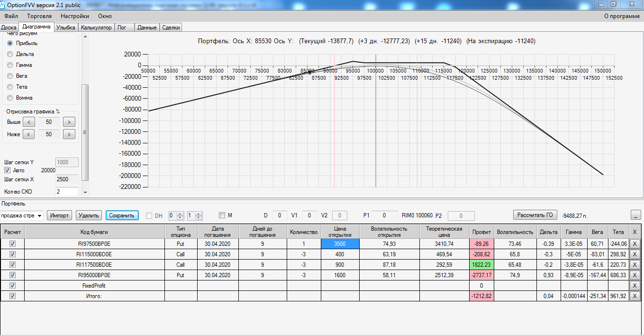The height and width of the screenshot is (336, 644).
Task: Click the RI95000BP0E security code cell
Action: click(x=94, y=275)
